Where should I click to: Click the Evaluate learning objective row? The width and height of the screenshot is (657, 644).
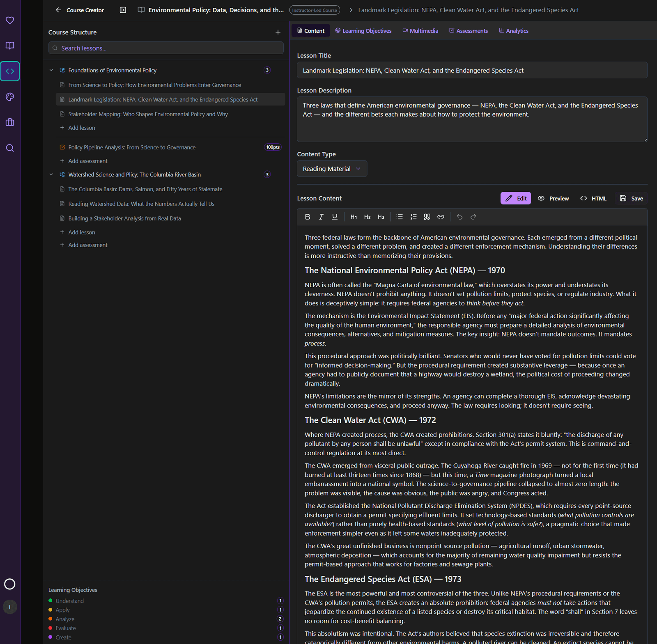pyautogui.click(x=166, y=628)
